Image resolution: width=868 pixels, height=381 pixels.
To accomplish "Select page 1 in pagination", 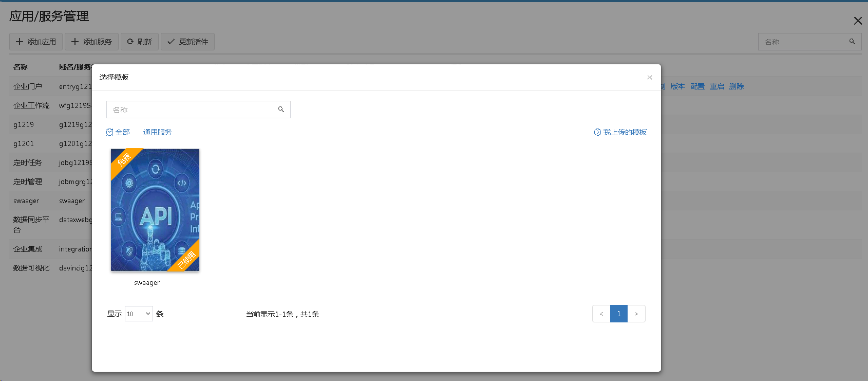I will tap(618, 314).
